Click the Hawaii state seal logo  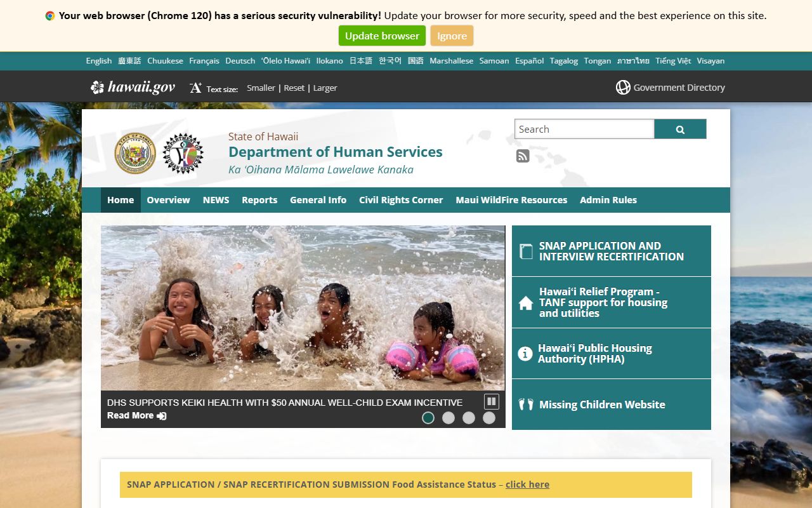point(135,153)
